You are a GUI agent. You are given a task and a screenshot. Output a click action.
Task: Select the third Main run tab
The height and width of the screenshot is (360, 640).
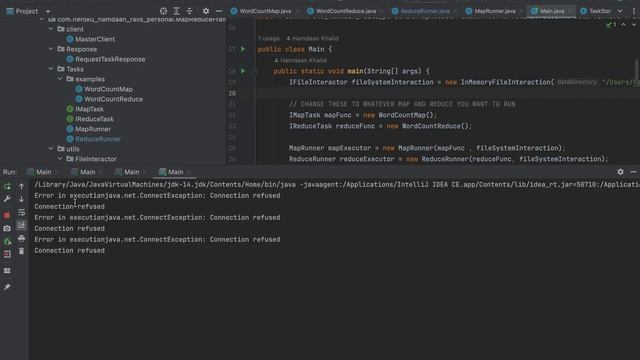click(131, 172)
